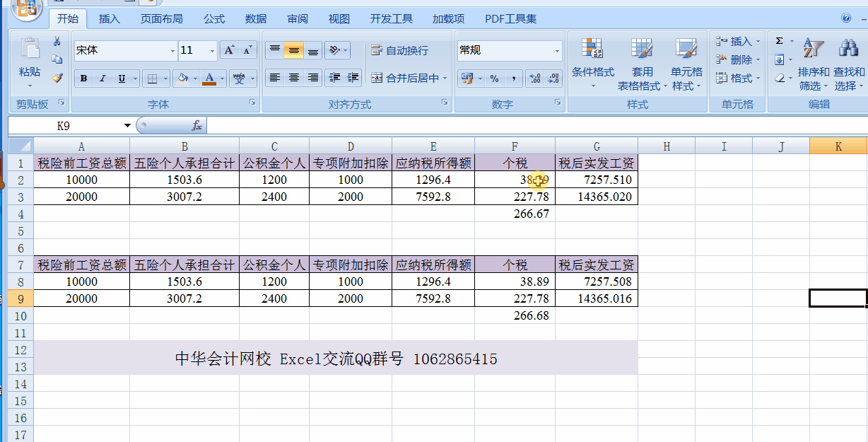Decrease font size with the small A icon
The width and height of the screenshot is (868, 442).
point(247,50)
